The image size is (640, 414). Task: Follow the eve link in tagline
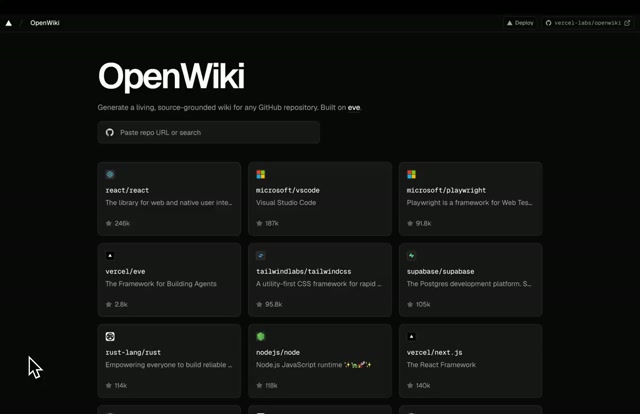coord(354,107)
